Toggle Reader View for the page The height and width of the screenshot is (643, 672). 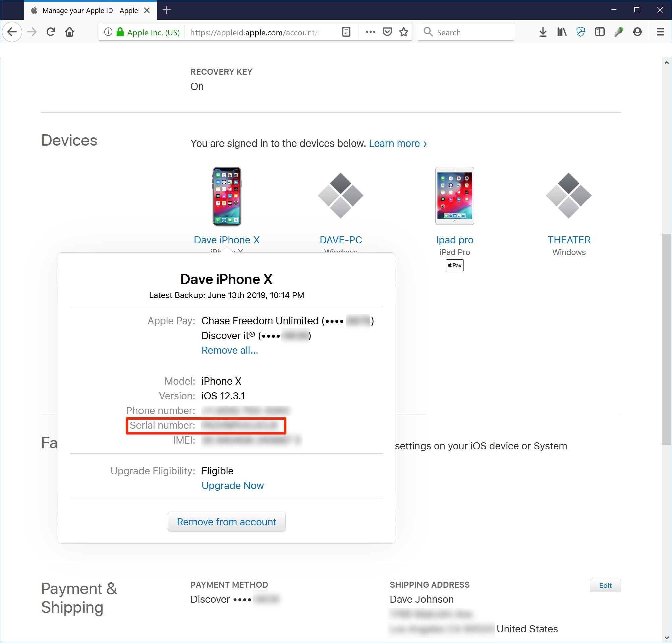coord(346,32)
